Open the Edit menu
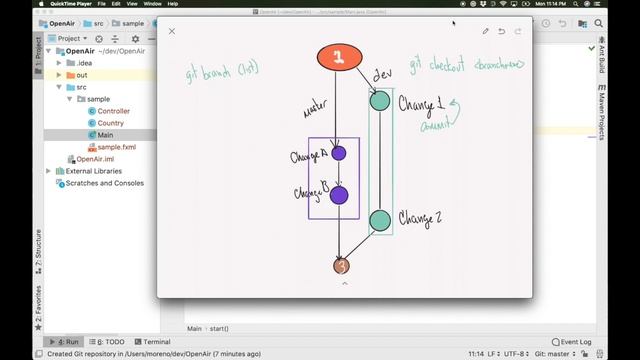This screenshot has height=360, width=640. pyautogui.click(x=116, y=4)
